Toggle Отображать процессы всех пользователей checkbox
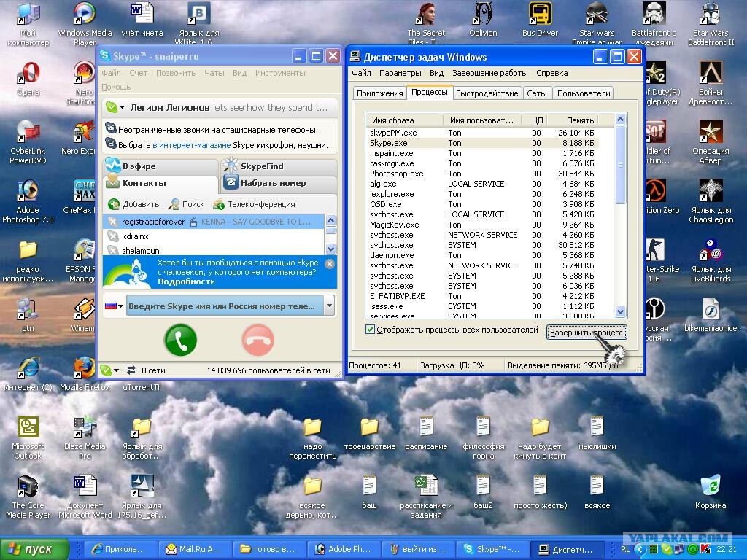 coord(370,330)
